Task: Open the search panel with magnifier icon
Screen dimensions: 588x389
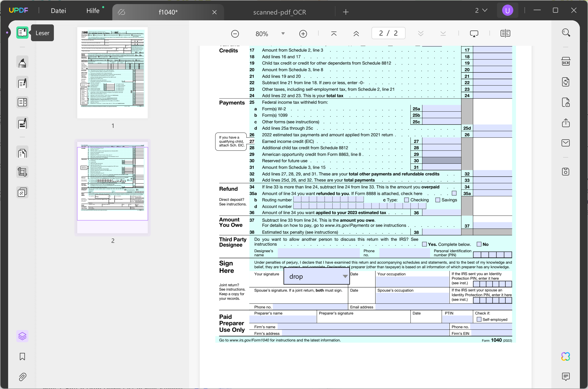Action: (x=566, y=33)
